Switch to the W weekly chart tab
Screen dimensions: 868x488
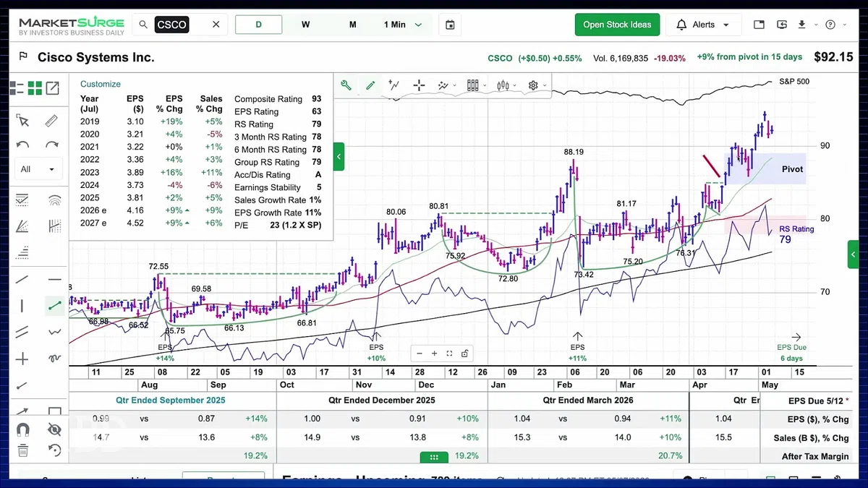(306, 25)
